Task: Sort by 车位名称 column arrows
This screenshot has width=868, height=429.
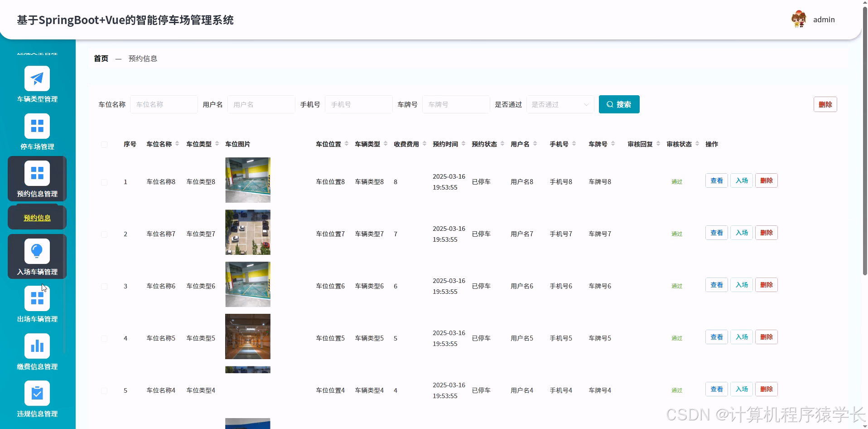Action: pos(177,144)
